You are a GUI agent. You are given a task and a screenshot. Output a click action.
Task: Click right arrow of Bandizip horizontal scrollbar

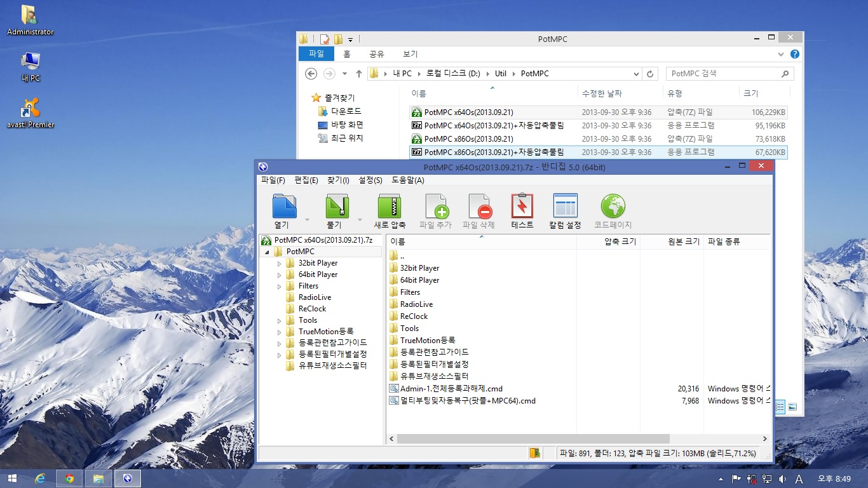click(765, 439)
